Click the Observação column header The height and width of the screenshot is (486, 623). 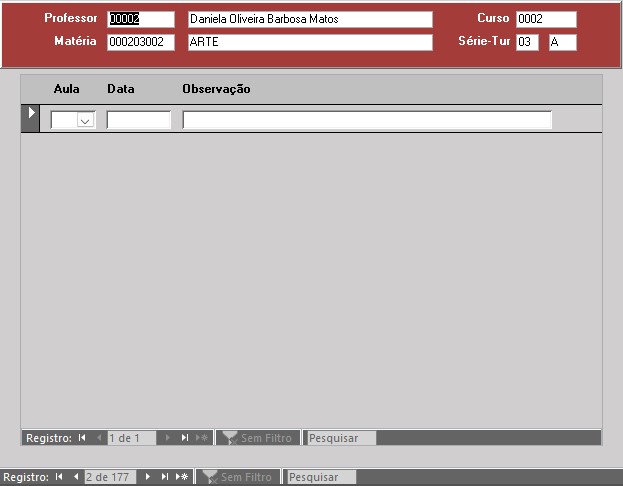[216, 89]
